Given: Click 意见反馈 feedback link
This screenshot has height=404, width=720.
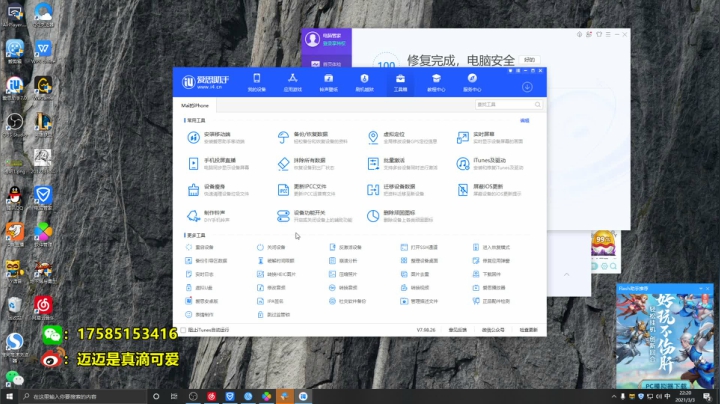Looking at the screenshot, I should [x=457, y=330].
